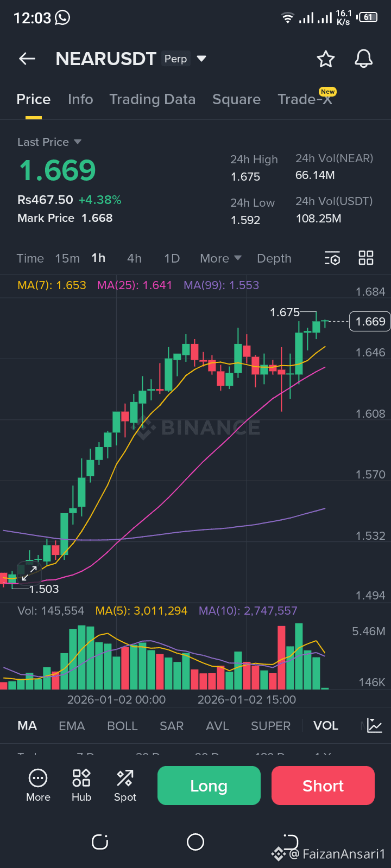
Task: Open the Last Price dropdown
Action: click(49, 142)
